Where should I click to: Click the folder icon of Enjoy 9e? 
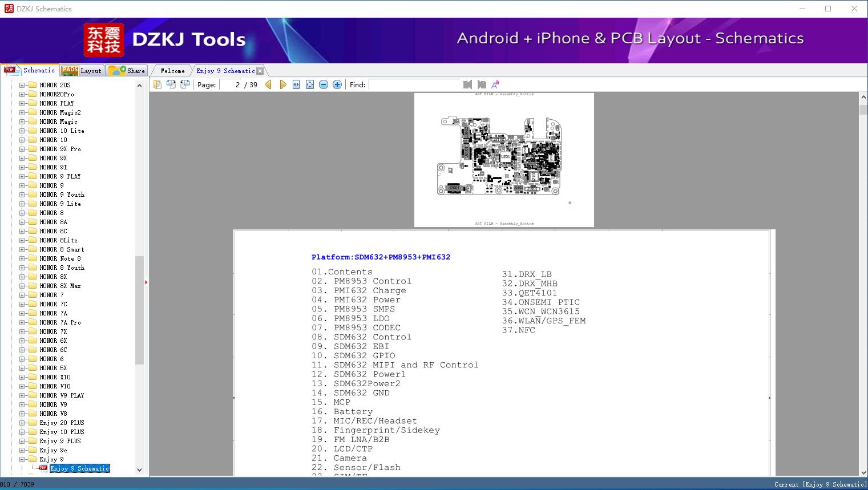coord(33,450)
